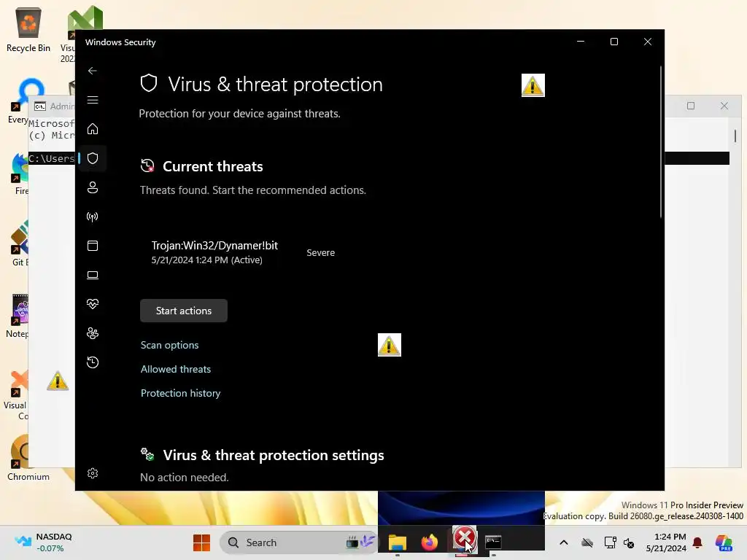747x560 pixels.
Task: Open Protection history clock icon in the sidebar
Action: pyautogui.click(x=93, y=362)
